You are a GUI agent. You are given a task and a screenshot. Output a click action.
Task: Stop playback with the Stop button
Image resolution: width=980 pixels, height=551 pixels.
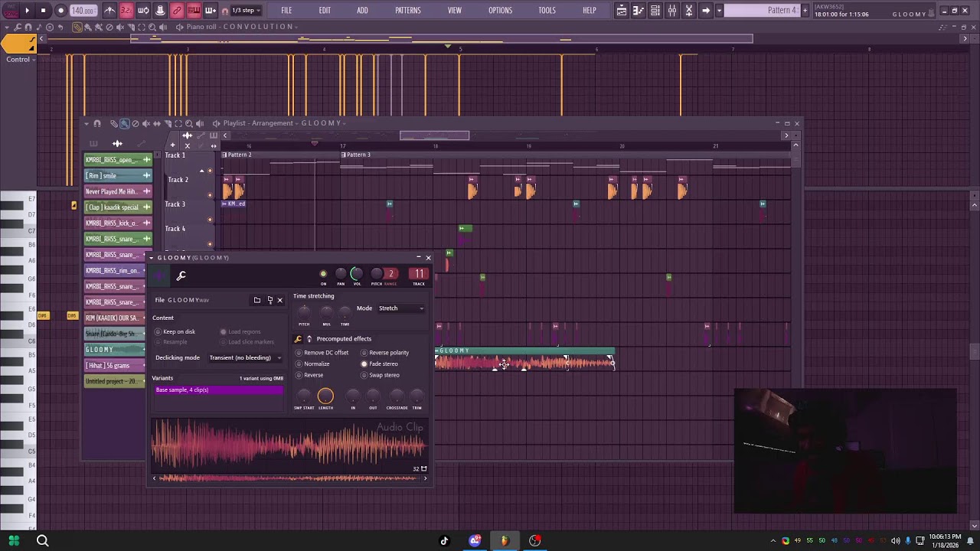[43, 11]
